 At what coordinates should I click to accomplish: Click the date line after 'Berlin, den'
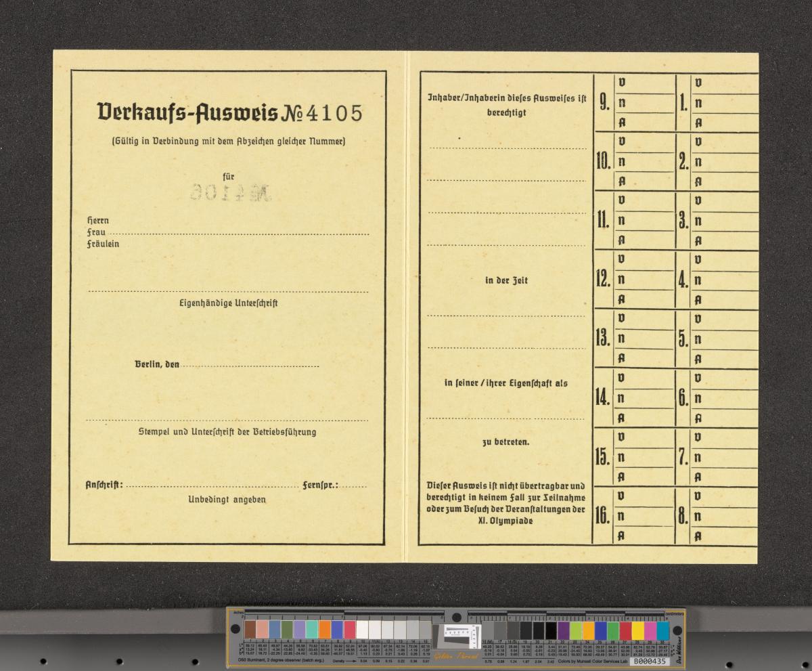tap(250, 366)
